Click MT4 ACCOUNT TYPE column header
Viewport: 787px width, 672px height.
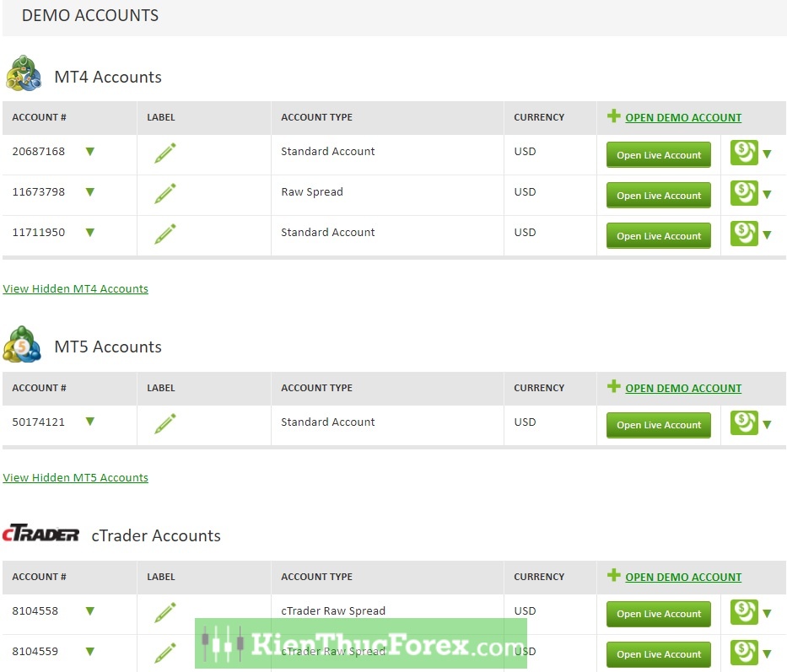tap(316, 117)
